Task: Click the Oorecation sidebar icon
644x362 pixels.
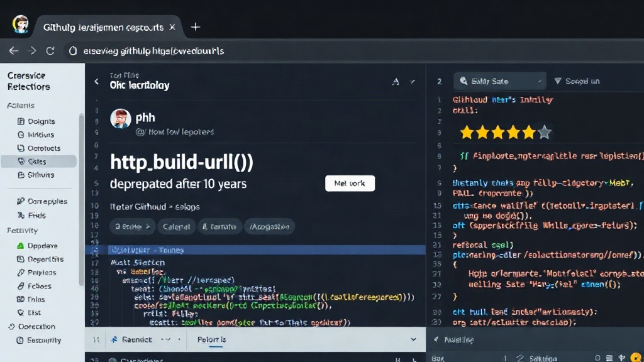Action: 11,327
